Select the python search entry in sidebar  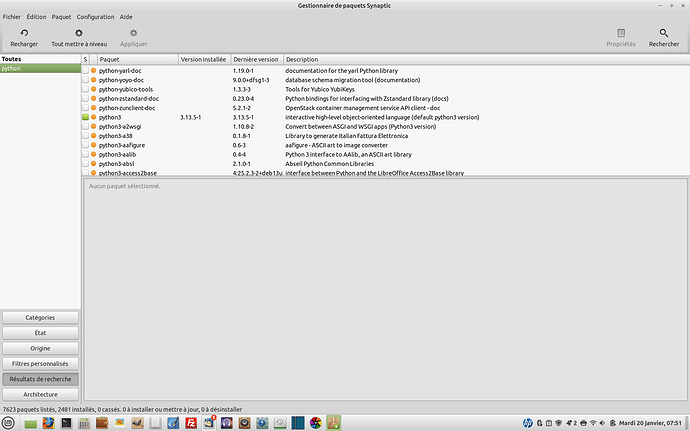pos(40,69)
